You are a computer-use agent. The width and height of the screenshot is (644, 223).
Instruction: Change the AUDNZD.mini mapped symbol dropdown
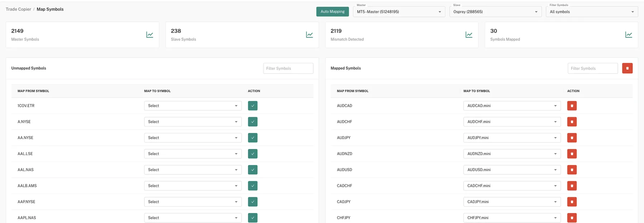pyautogui.click(x=512, y=154)
